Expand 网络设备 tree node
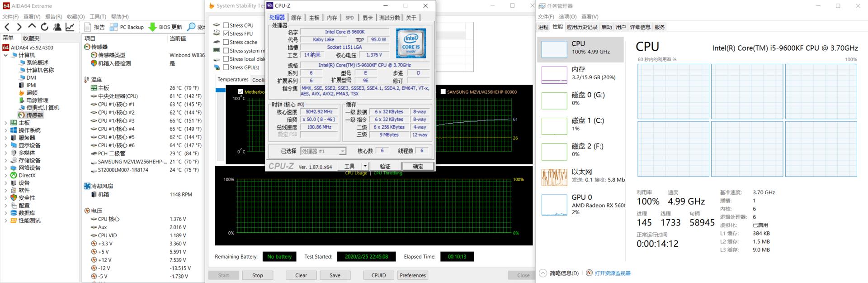Image resolution: width=868 pixels, height=283 pixels. 5,168
